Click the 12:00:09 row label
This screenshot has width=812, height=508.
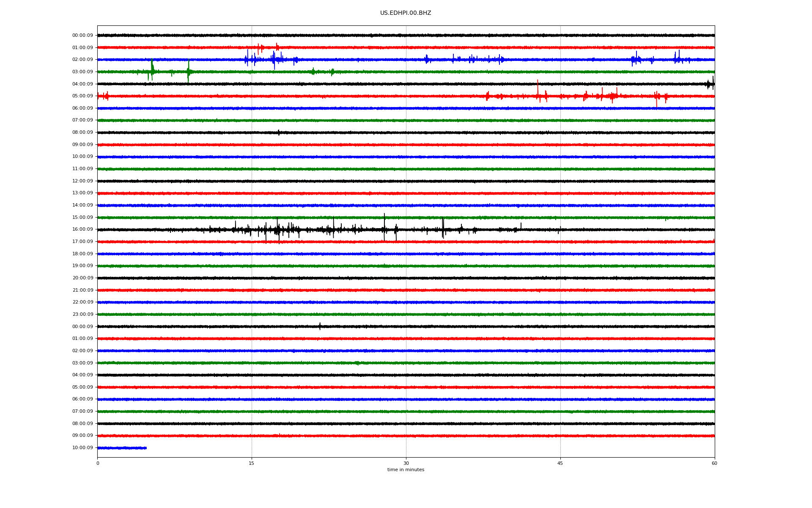[82, 181]
